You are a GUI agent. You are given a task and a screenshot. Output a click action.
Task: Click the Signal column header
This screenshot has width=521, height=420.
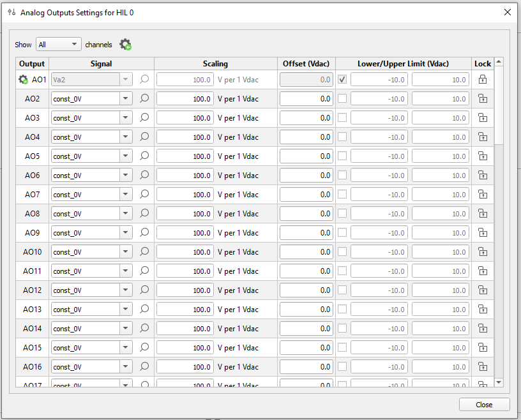(x=101, y=64)
